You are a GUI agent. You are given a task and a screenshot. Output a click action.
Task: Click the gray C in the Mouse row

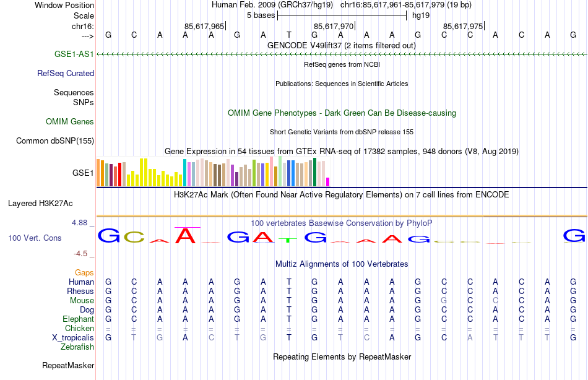pos(495,301)
